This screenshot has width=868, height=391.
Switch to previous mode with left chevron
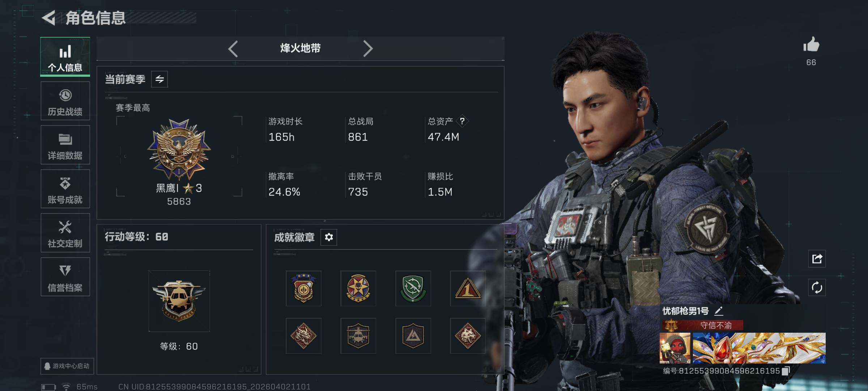point(233,49)
